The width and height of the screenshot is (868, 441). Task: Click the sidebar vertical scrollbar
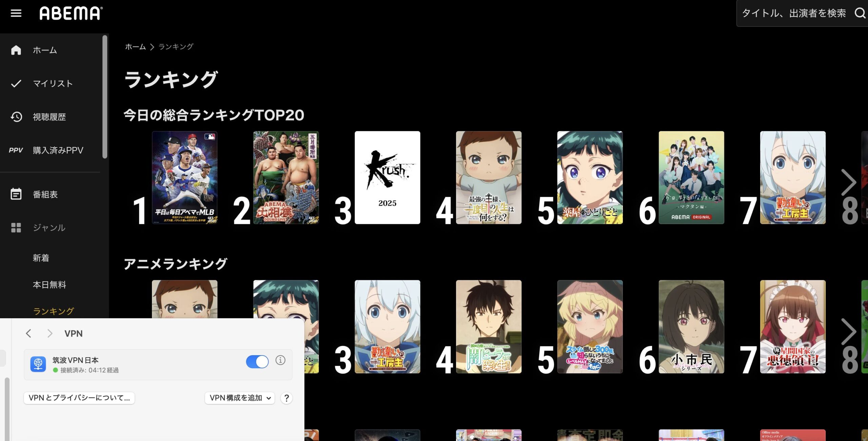[105, 97]
